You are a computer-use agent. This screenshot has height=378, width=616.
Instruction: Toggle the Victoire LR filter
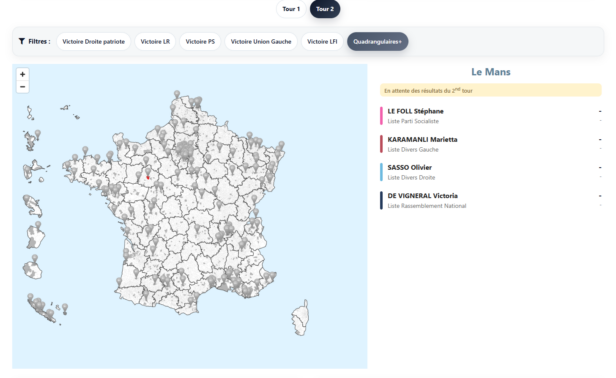(x=155, y=42)
